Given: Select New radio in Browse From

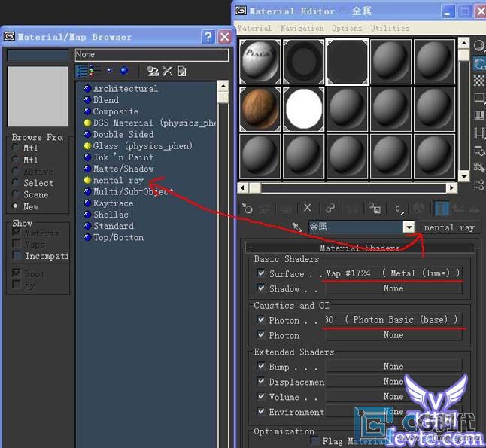Looking at the screenshot, I should (15, 206).
